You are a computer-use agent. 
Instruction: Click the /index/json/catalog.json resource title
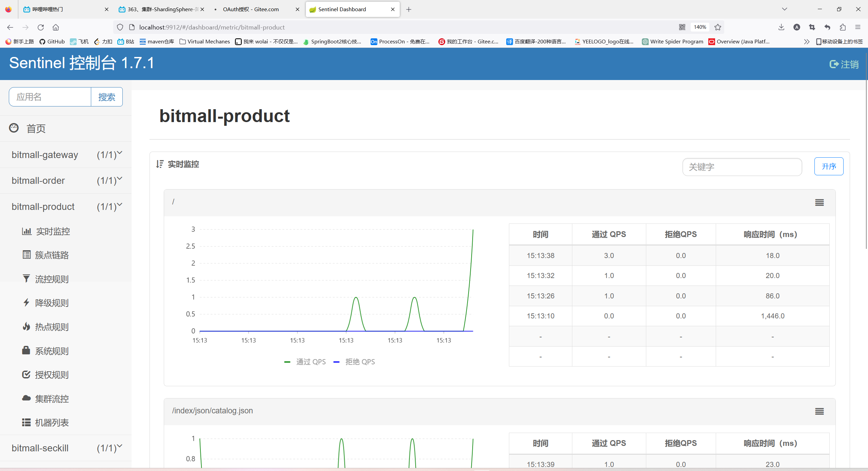pyautogui.click(x=212, y=411)
